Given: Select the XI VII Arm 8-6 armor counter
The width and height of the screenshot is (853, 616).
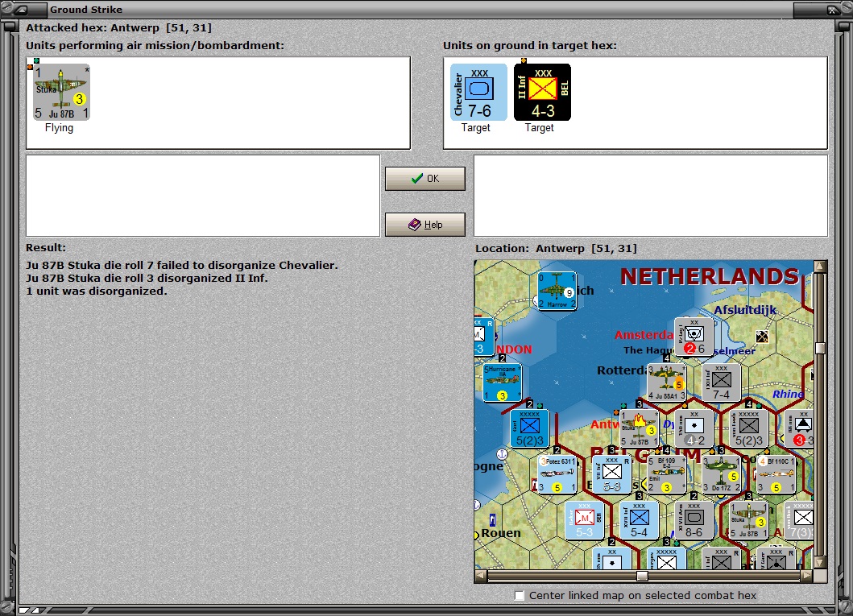Looking at the screenshot, I should pos(694,520).
